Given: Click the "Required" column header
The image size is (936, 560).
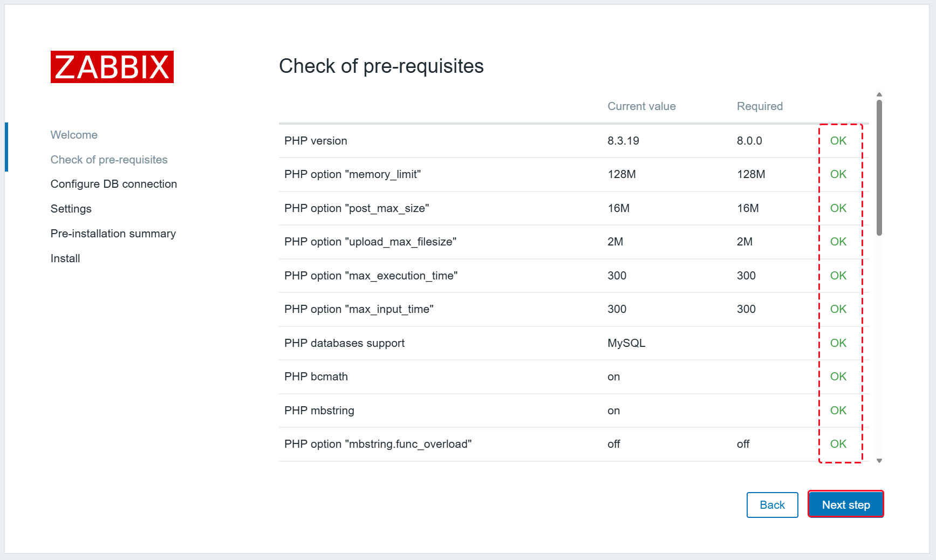Looking at the screenshot, I should (x=760, y=106).
